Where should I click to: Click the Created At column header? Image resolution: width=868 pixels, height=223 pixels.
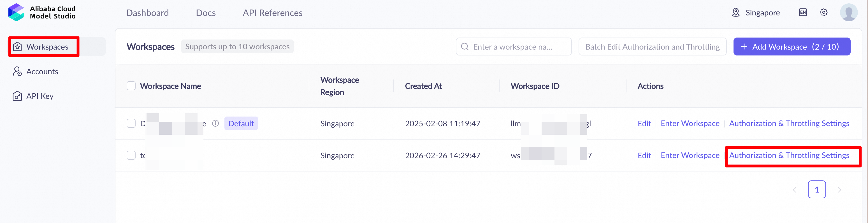click(423, 86)
